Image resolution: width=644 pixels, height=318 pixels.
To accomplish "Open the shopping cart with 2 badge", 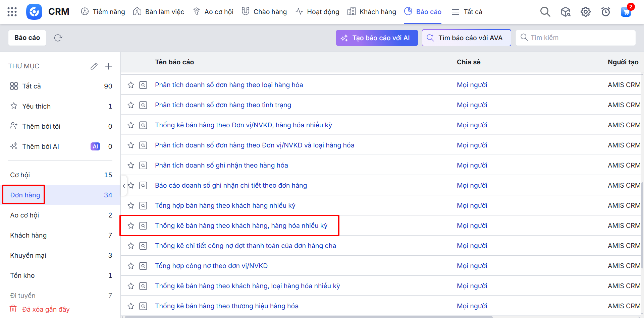I will pyautogui.click(x=626, y=12).
